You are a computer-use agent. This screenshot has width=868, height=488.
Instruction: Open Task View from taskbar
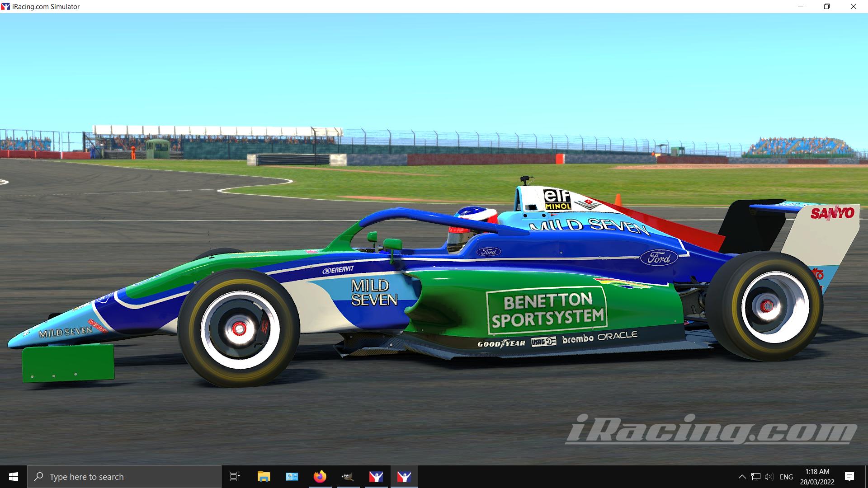[x=235, y=477]
